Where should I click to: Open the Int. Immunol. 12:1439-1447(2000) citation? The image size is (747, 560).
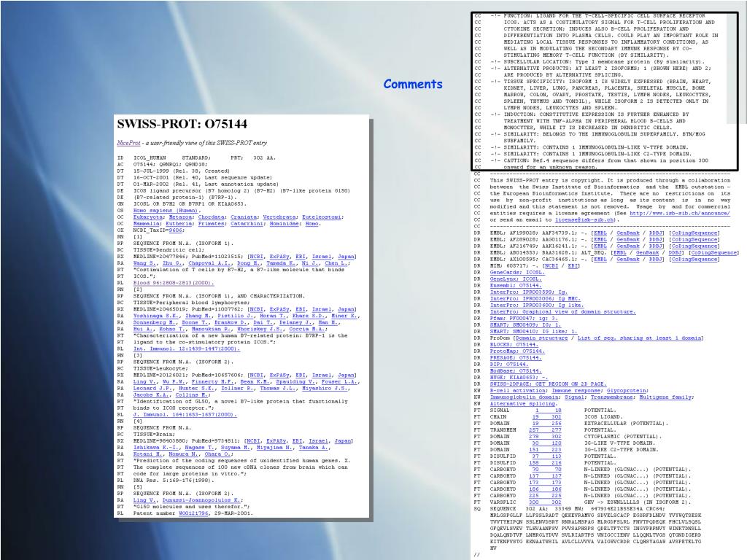(187, 349)
